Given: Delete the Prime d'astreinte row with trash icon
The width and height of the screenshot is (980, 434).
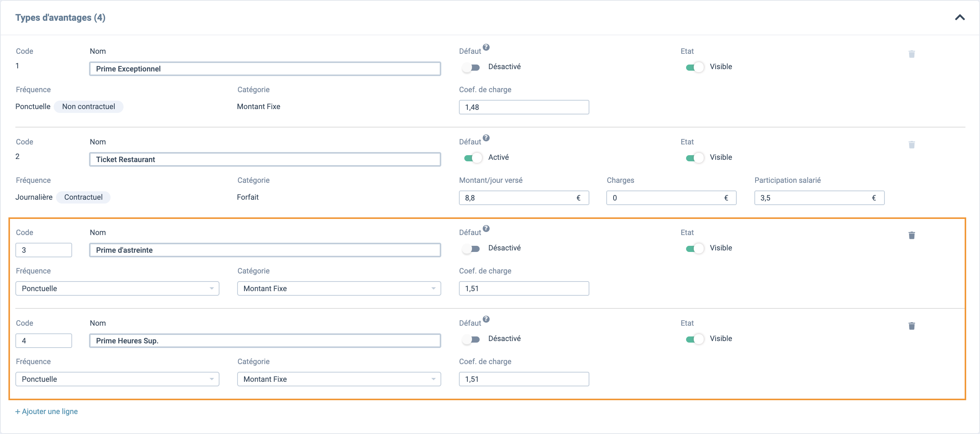Looking at the screenshot, I should [912, 235].
